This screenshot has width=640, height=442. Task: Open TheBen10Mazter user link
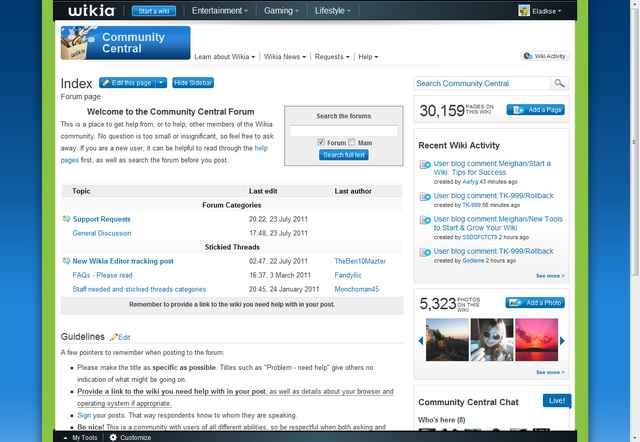coord(360,261)
